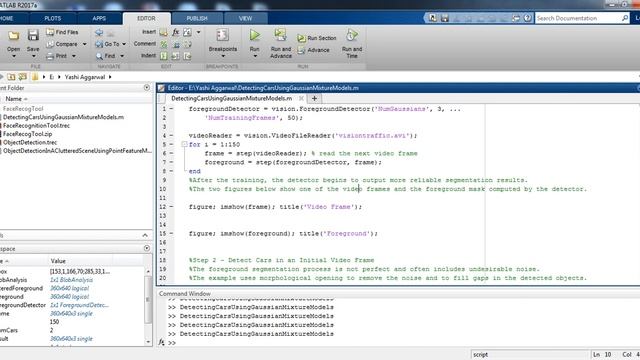640x360 pixels.
Task: Click up-one-level folder icon in address bar
Action: (11, 77)
